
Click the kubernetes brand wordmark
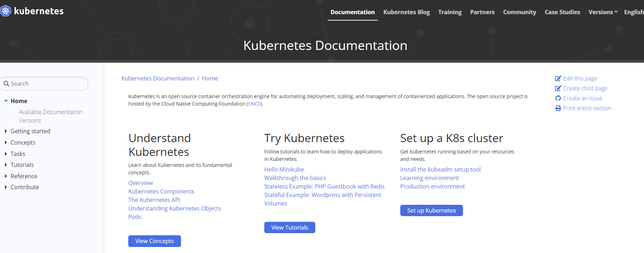tap(39, 11)
